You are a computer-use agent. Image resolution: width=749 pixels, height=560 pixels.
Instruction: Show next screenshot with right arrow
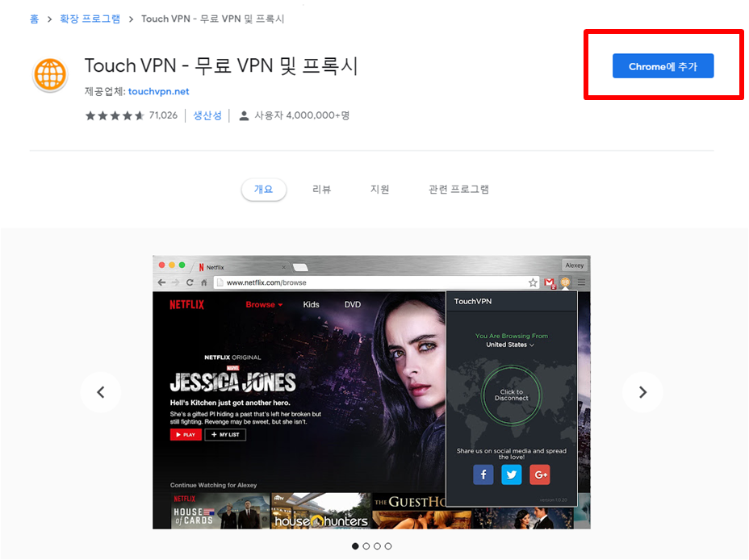click(642, 392)
